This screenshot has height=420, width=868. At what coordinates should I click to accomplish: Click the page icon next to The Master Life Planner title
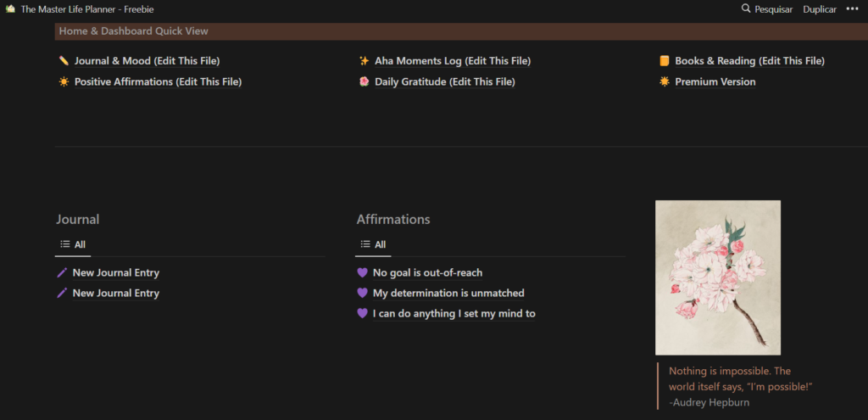tap(10, 9)
